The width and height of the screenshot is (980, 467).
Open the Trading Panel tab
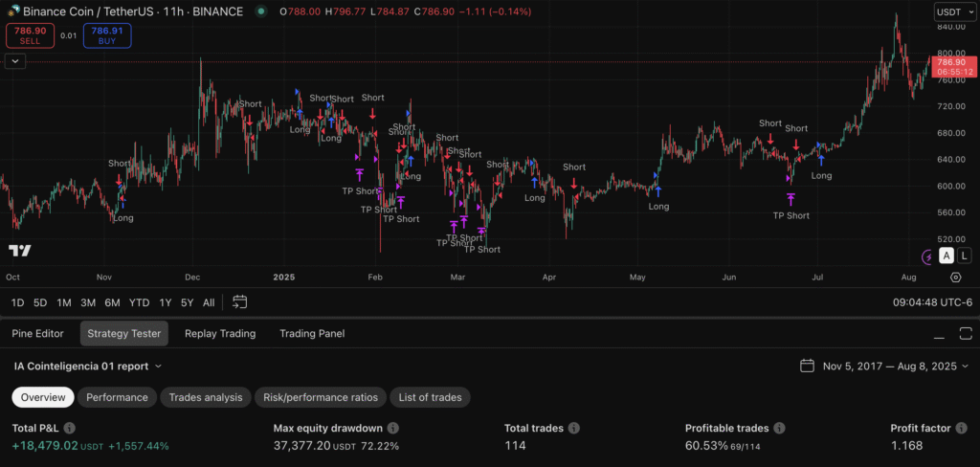point(312,333)
